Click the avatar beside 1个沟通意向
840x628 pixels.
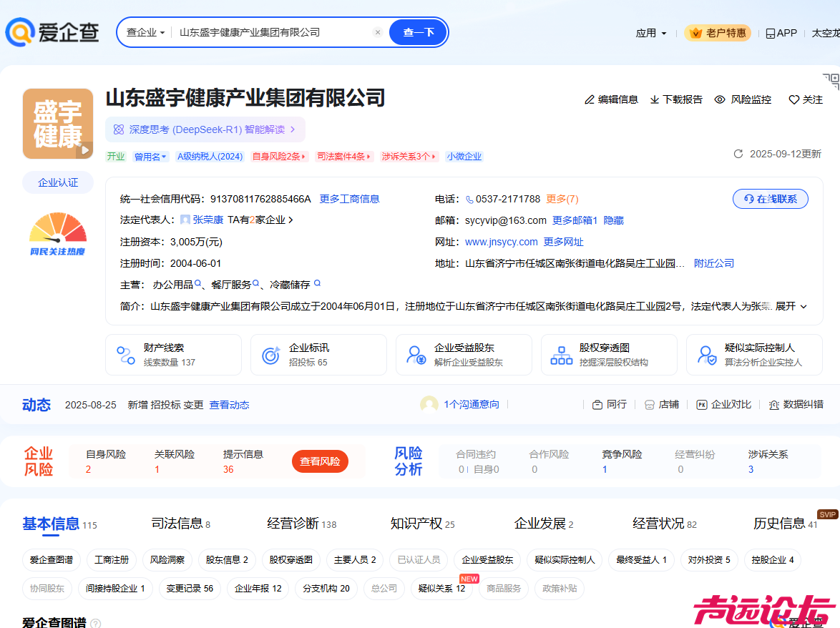tap(429, 405)
